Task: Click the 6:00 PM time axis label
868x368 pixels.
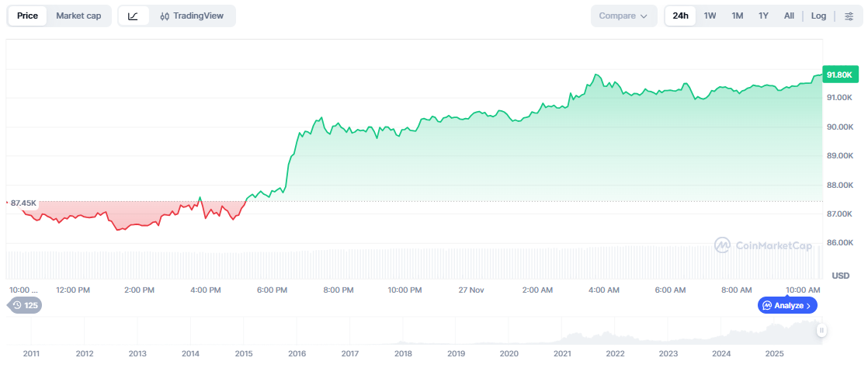Action: (273, 290)
